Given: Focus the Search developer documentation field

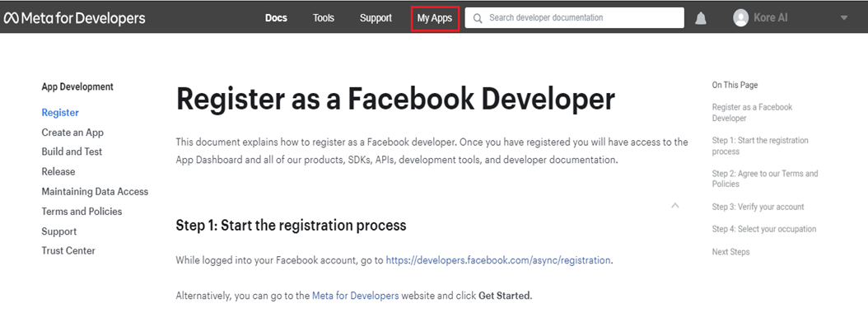Looking at the screenshot, I should click(x=575, y=17).
